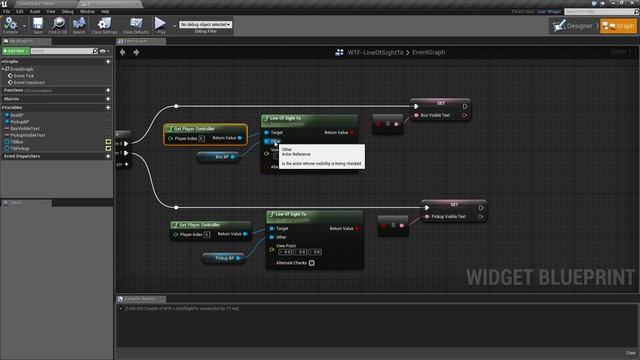Toggle visibility eye for TBPickup variable
Screen dimensions: 640x360
(108, 149)
